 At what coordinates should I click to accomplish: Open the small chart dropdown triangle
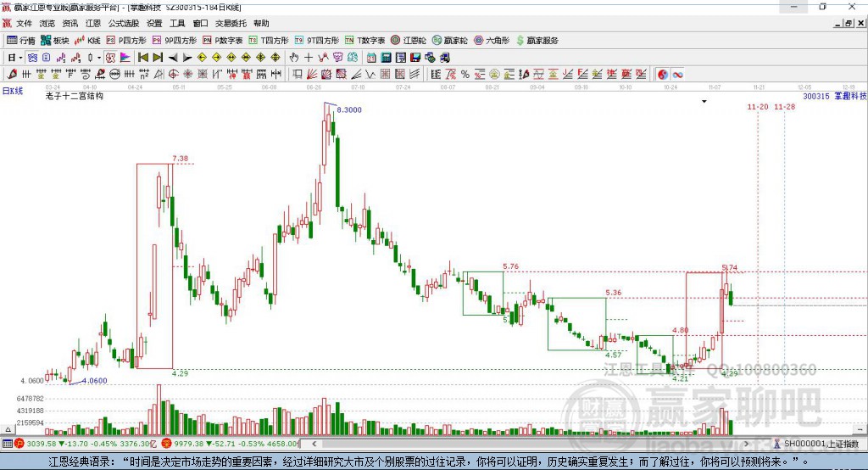(x=704, y=102)
